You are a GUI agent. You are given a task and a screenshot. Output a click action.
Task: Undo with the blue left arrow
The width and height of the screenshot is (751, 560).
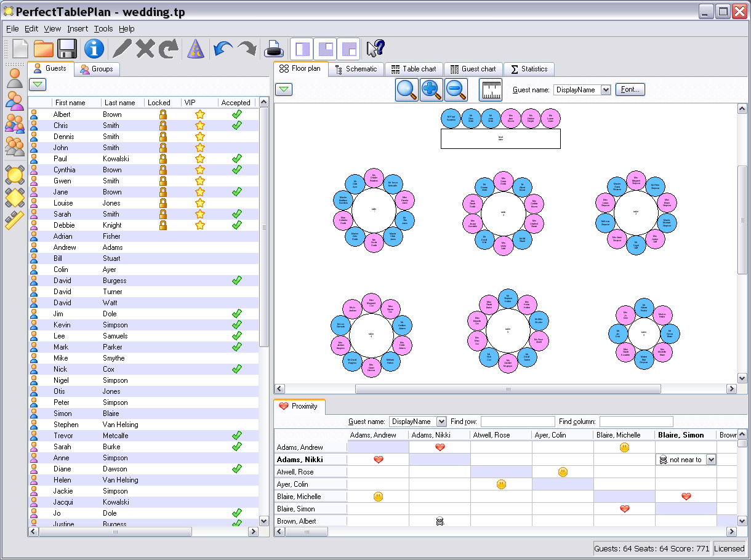click(223, 49)
